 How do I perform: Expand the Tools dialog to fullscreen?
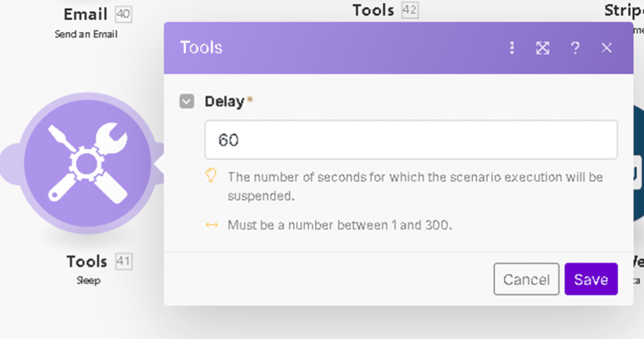(x=543, y=48)
